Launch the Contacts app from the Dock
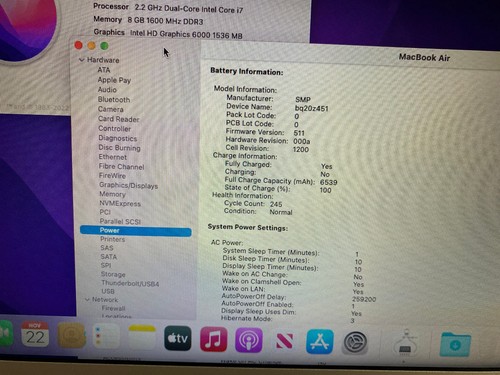The width and height of the screenshot is (500, 375). (71, 336)
